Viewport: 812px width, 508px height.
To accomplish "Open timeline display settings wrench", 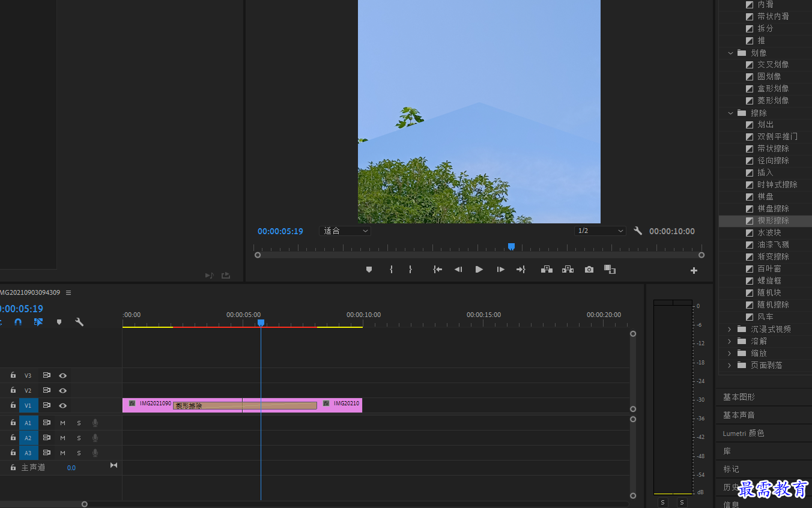I will coord(79,322).
